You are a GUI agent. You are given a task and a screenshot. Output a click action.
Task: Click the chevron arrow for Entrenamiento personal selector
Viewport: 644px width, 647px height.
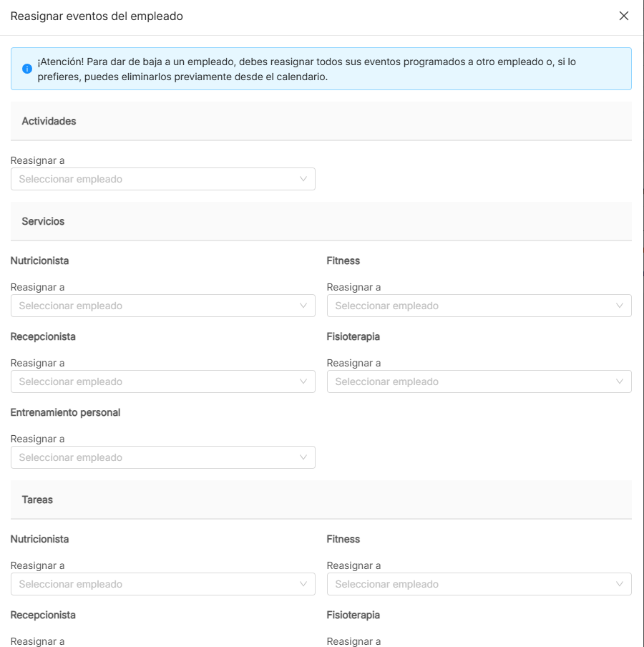pyautogui.click(x=303, y=457)
